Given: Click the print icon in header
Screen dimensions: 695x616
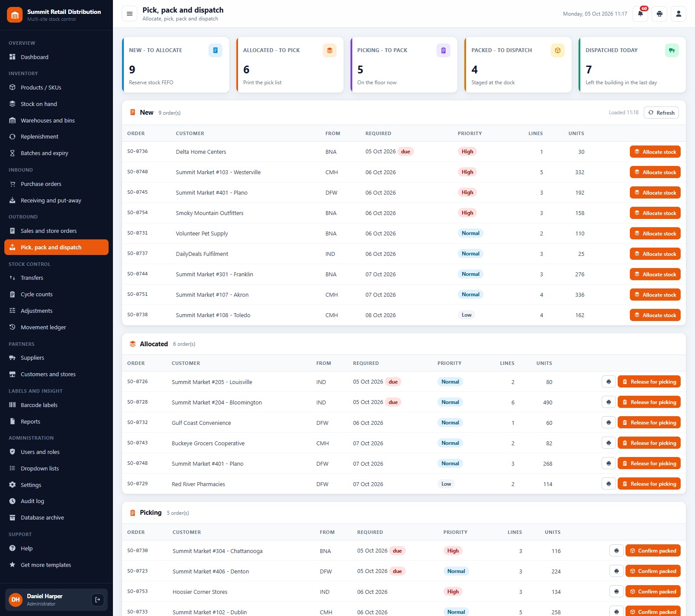Looking at the screenshot, I should (659, 14).
